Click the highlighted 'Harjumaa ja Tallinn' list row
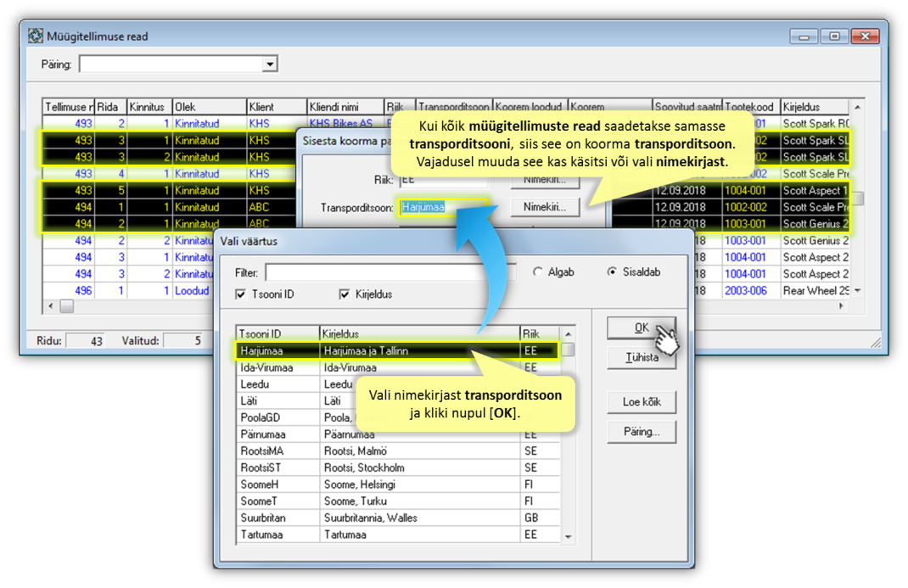 (398, 350)
